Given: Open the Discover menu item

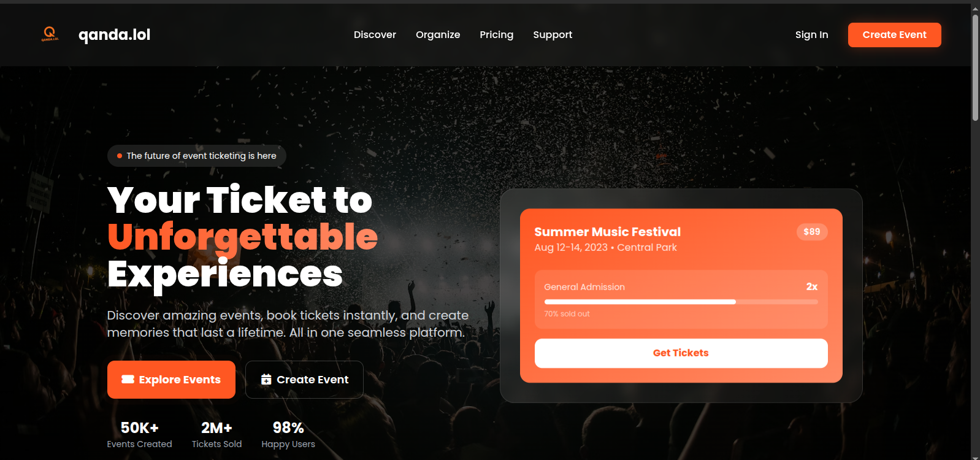Looking at the screenshot, I should (x=375, y=35).
